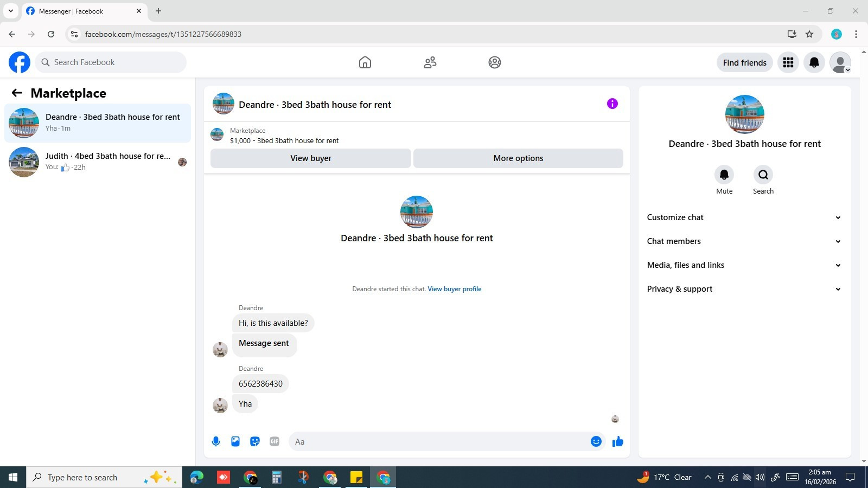This screenshot has height=488, width=868.
Task: Expand the Privacy & support section
Action: tap(744, 289)
